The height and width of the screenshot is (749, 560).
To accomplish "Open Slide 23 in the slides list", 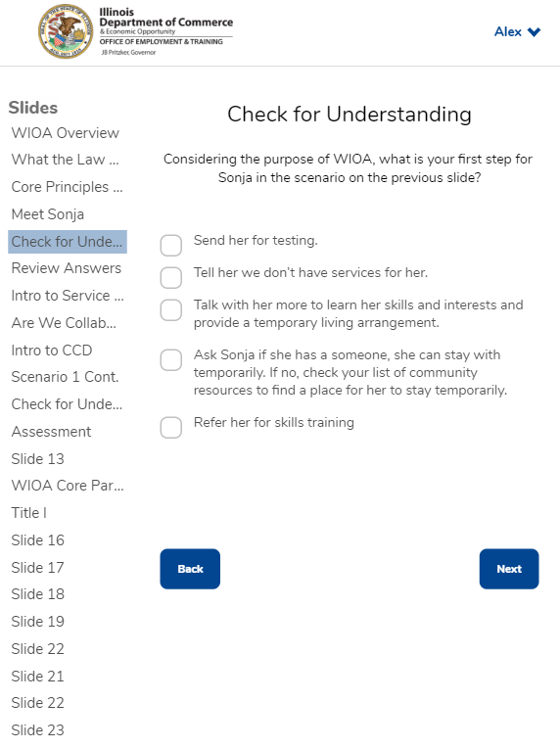I will [38, 729].
